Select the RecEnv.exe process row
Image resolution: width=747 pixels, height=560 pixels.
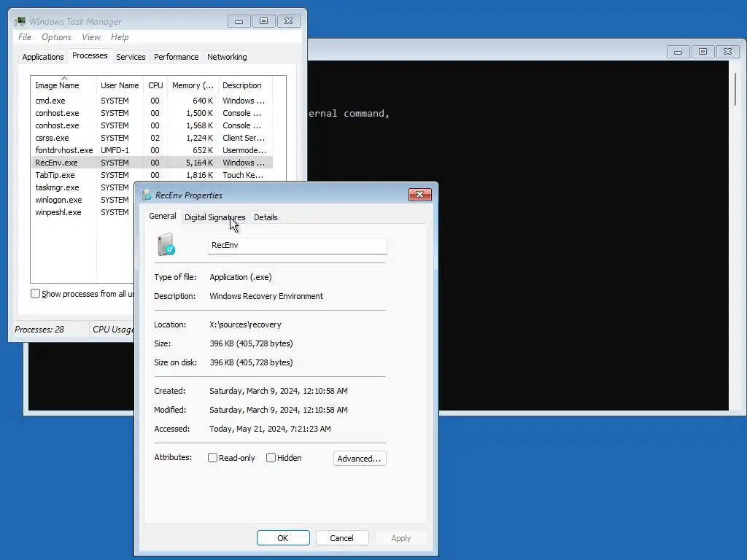point(152,163)
